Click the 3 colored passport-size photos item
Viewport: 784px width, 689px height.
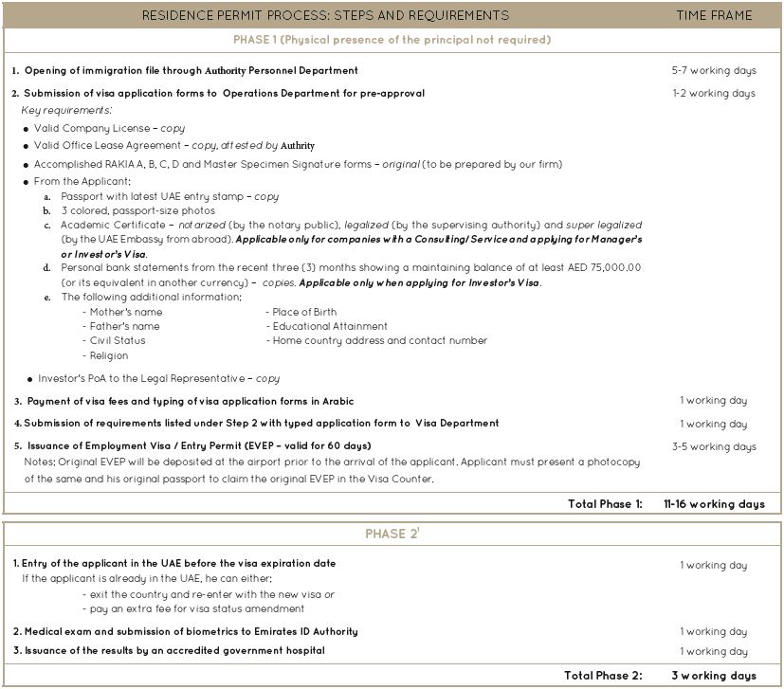coord(137,211)
